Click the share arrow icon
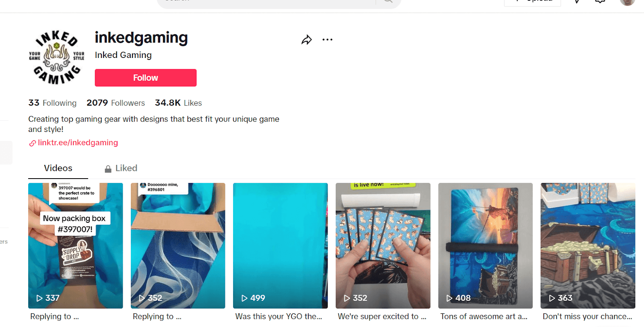The image size is (644, 327). pyautogui.click(x=307, y=39)
